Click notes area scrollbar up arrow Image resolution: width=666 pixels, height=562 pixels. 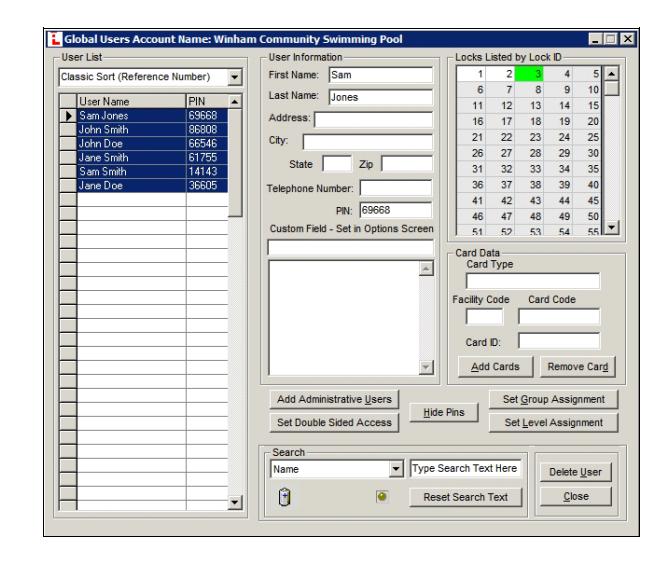(x=426, y=268)
